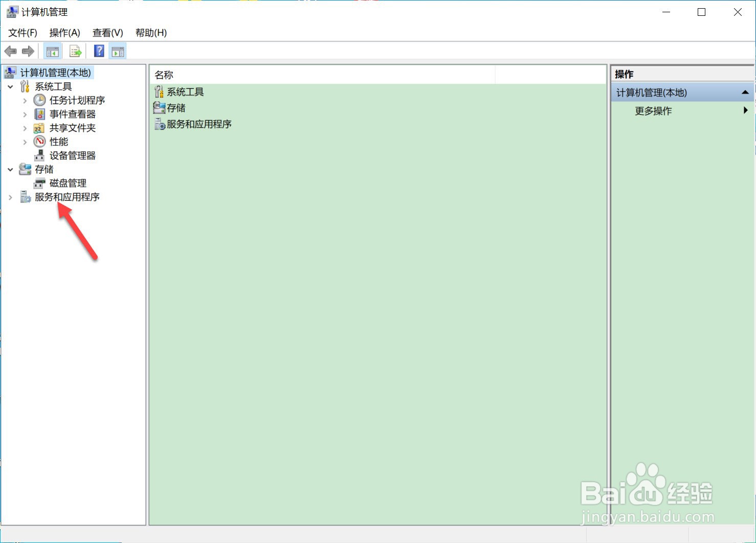Close the 计算机管理 window
The height and width of the screenshot is (543, 756).
tap(738, 12)
